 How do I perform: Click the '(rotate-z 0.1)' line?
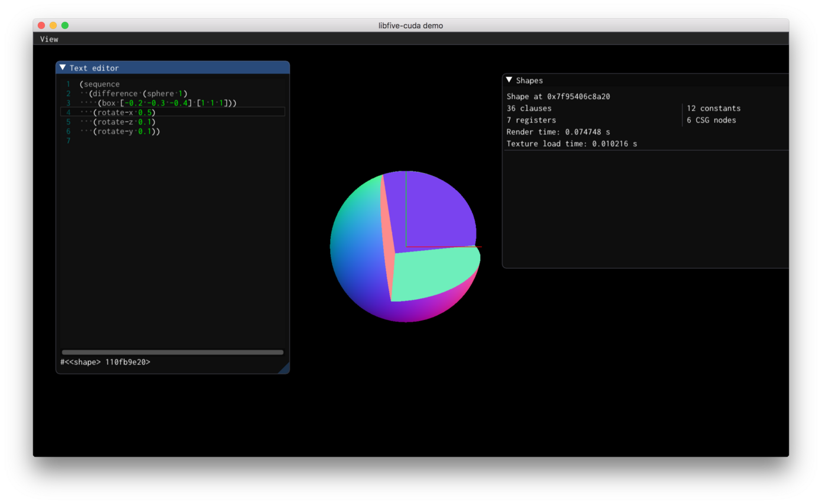coord(124,122)
